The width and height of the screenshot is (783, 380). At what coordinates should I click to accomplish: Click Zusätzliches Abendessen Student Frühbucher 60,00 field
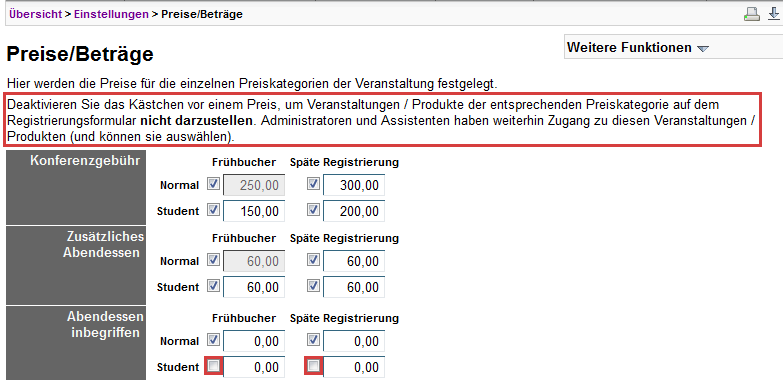(254, 287)
